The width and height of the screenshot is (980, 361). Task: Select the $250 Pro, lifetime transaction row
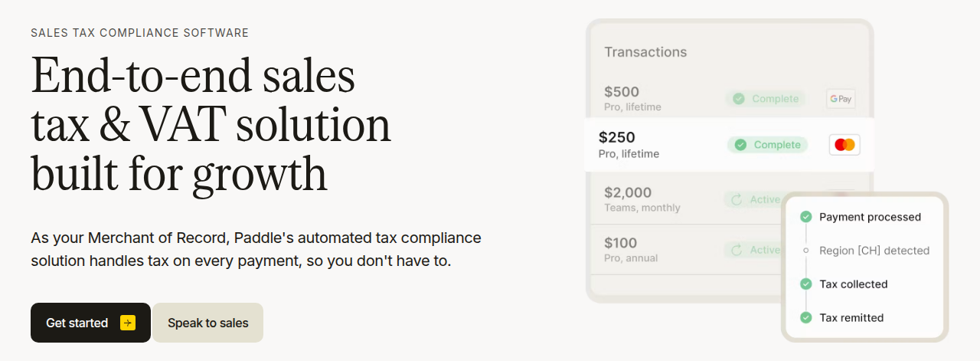pos(729,145)
